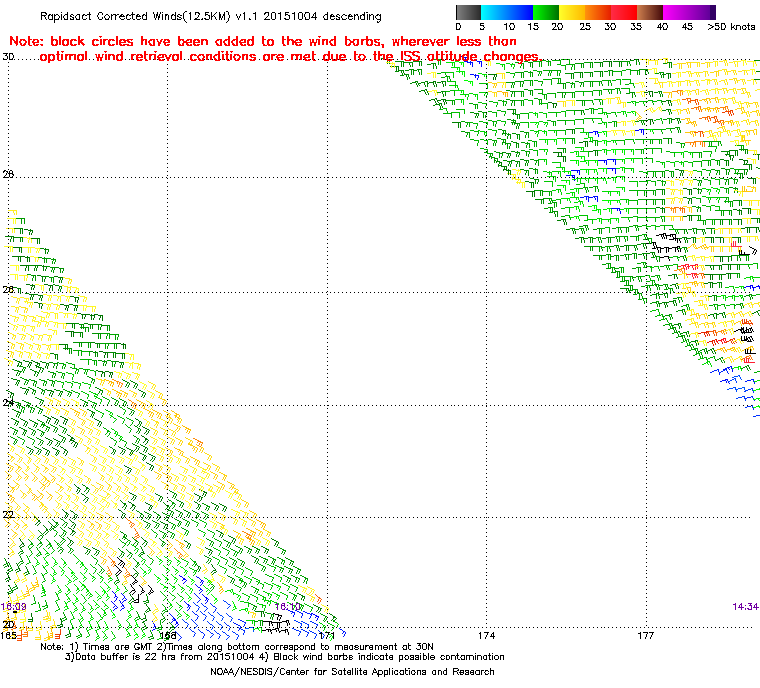Click the latitude label '24' on the left axis
This screenshot has width=760, height=688.
8,402
